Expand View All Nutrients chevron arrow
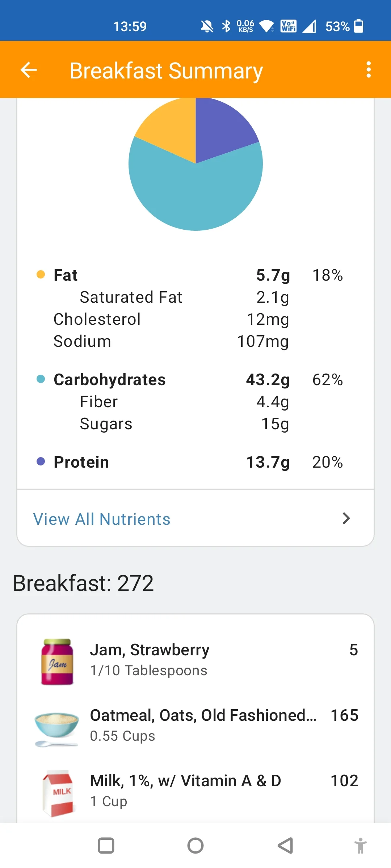The height and width of the screenshot is (868, 391). click(346, 519)
